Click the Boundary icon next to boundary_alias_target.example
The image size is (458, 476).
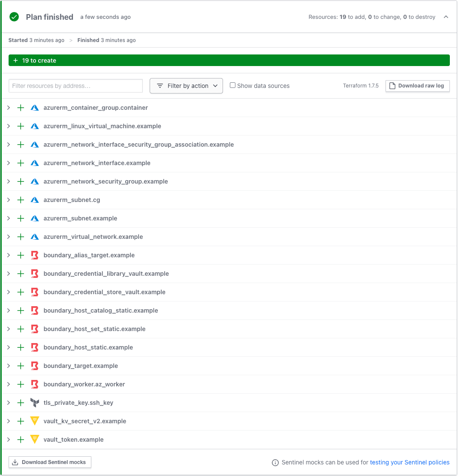pyautogui.click(x=35, y=256)
